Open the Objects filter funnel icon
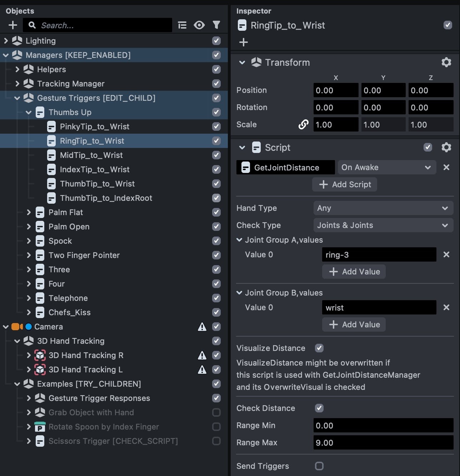 [x=216, y=25]
